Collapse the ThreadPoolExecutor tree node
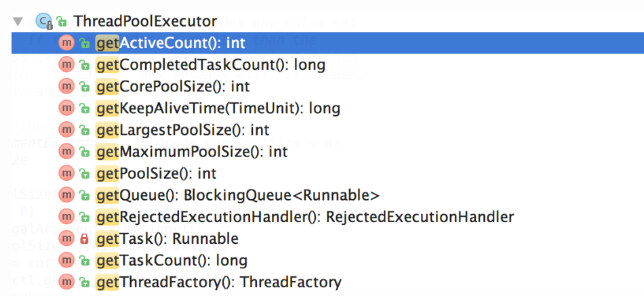Image resolution: width=644 pixels, height=296 pixels. pyautogui.click(x=18, y=22)
